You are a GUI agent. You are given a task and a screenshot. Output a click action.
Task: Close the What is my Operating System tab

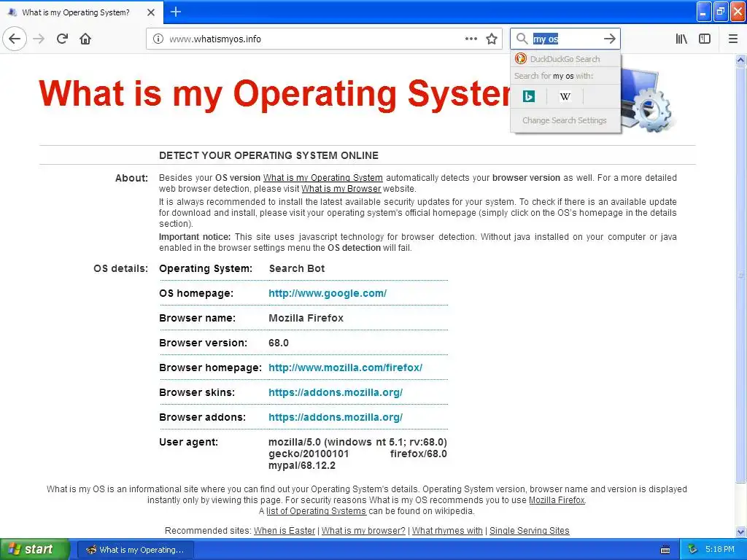coord(151,12)
